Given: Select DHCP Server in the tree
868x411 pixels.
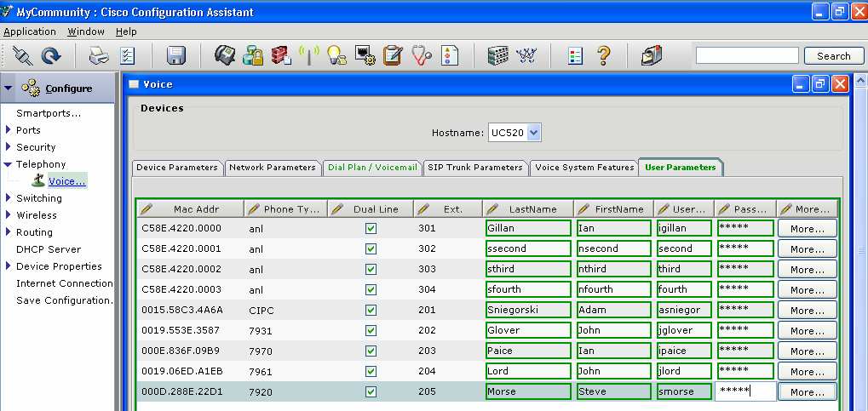Looking at the screenshot, I should point(49,249).
